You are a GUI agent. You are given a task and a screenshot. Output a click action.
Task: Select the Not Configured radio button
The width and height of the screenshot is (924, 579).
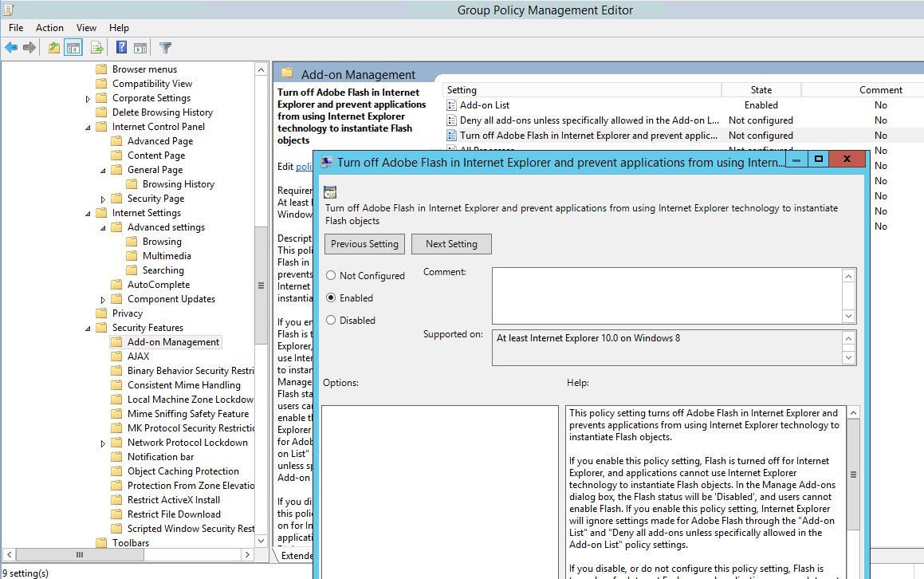click(331, 276)
